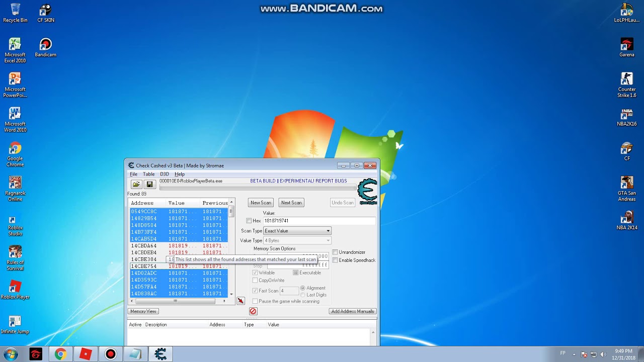Click the New Scan button
The image size is (644, 362).
pyautogui.click(x=261, y=203)
